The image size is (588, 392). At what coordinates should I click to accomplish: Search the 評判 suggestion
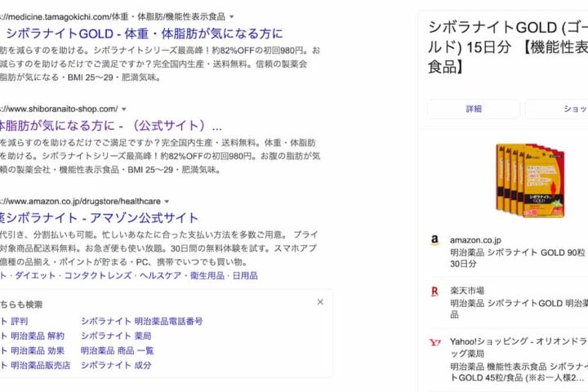(14, 321)
